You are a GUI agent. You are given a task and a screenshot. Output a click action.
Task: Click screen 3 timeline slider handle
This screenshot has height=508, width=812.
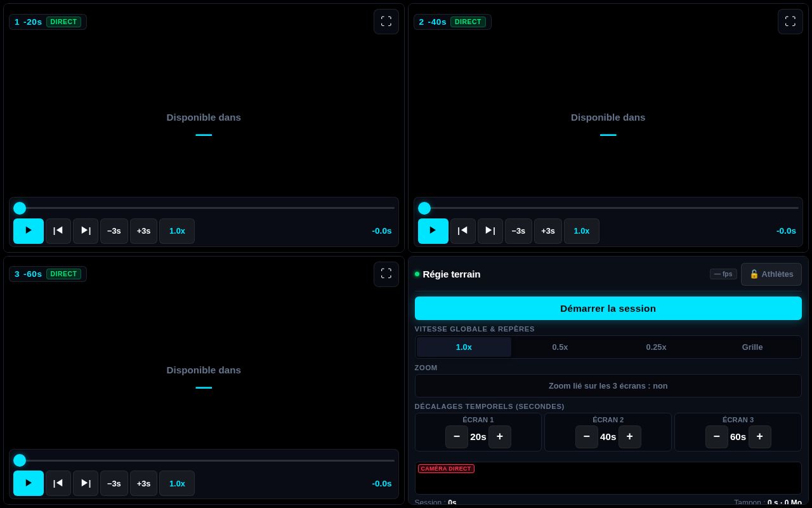coord(20,460)
